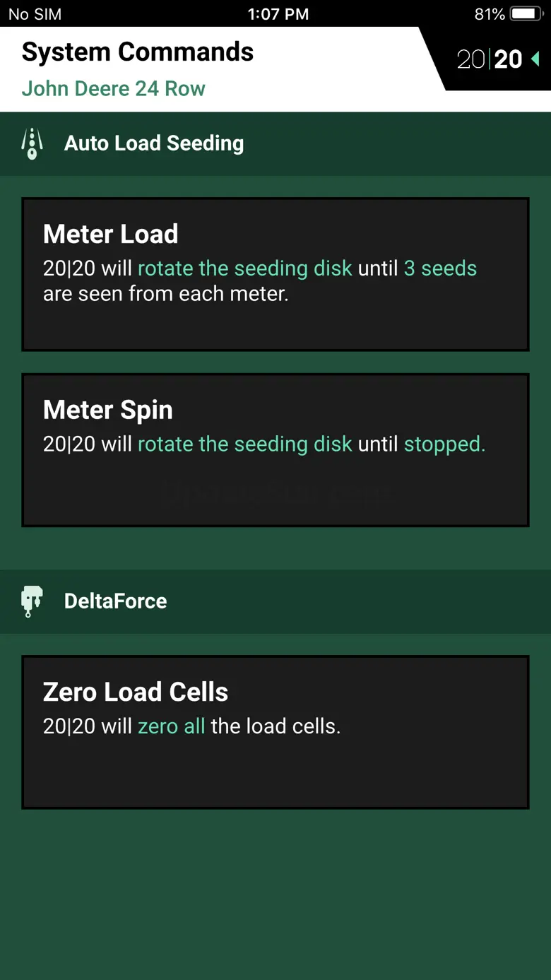This screenshot has width=551, height=980.
Task: Tap the System Commands page title
Action: click(x=138, y=52)
